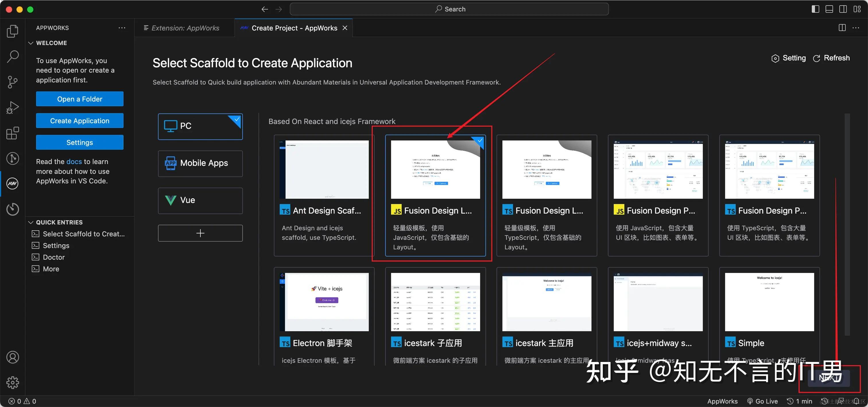Click the blue Settings button in Welcome
This screenshot has height=407, width=868.
(x=80, y=142)
